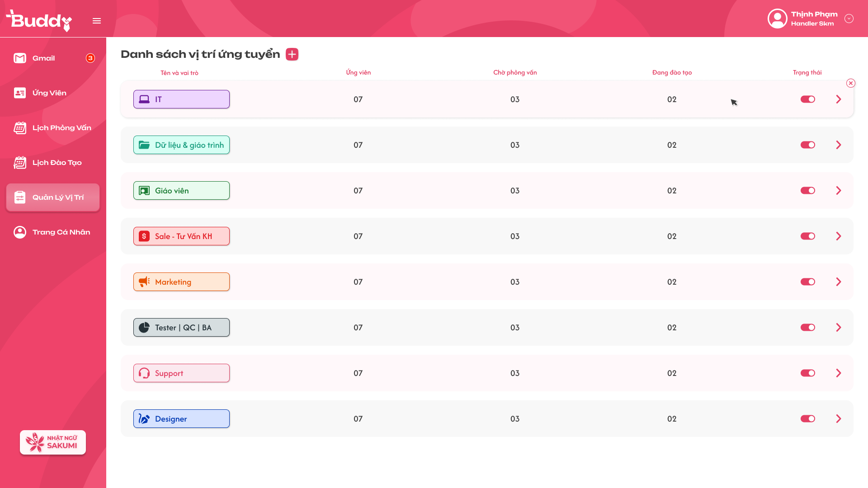
Task: Open the Tester | QC | BA row arrow
Action: (839, 328)
